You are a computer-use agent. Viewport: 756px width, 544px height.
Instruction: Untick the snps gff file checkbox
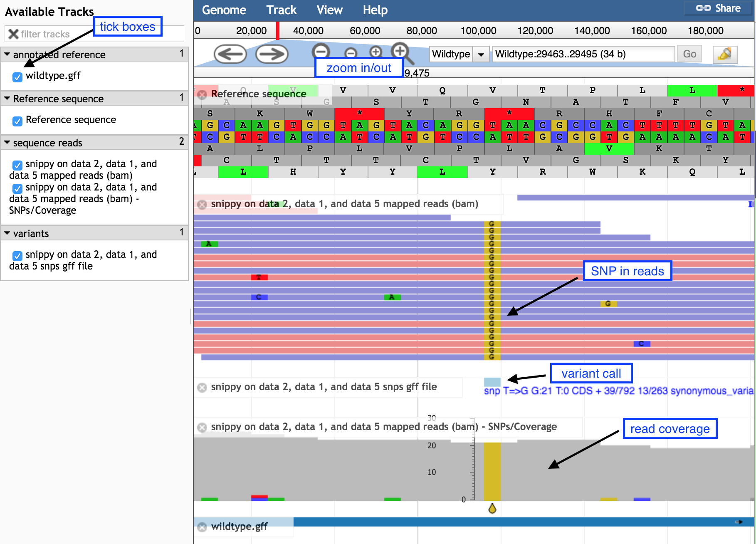tap(17, 256)
